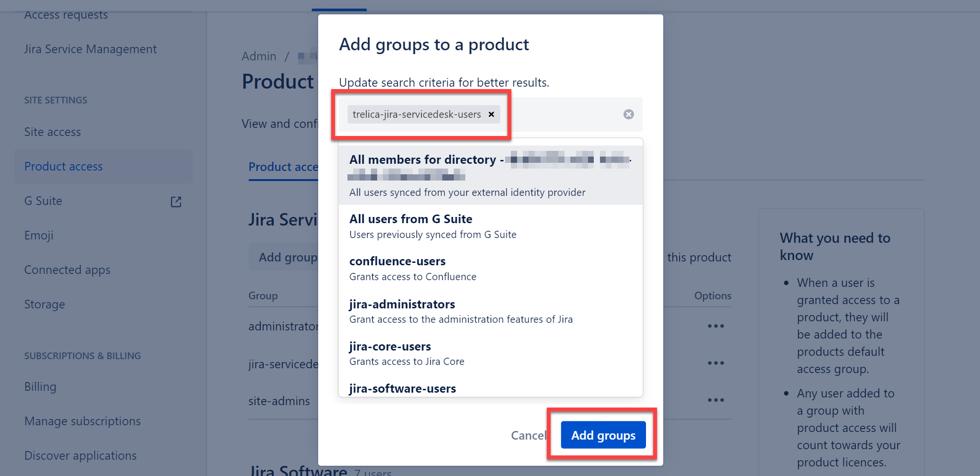Cancel the Add groups dialog
Image resolution: width=980 pixels, height=476 pixels.
coord(528,435)
